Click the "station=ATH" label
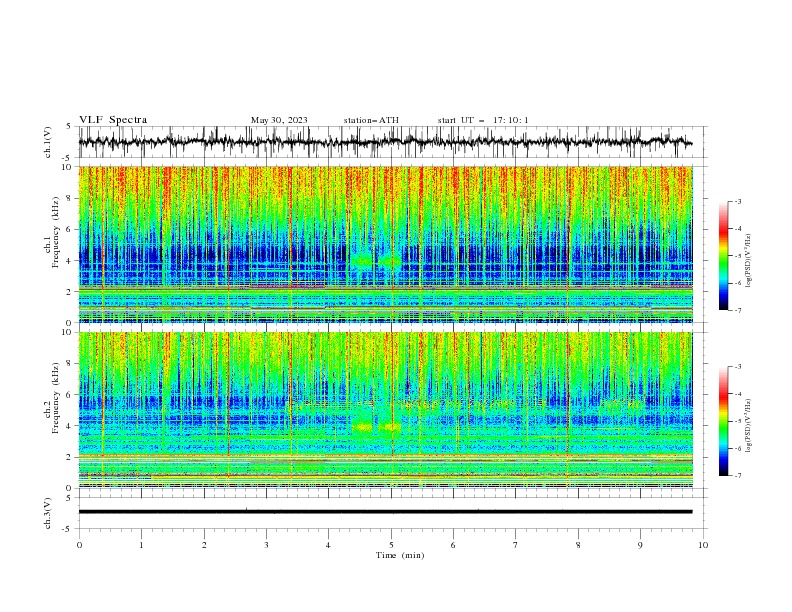Image resolution: width=792 pixels, height=612 pixels. [x=371, y=120]
